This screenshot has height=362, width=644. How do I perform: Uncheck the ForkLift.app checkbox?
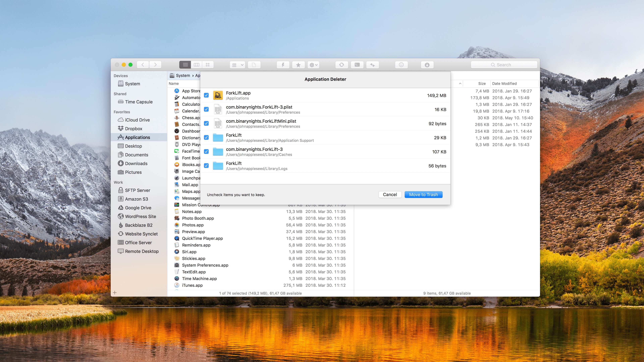206,95
